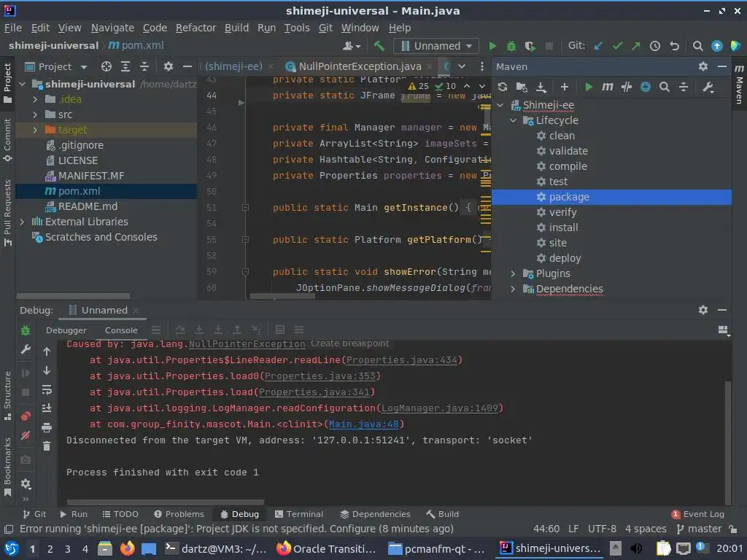Open the Git menu
747x560 pixels.
tap(325, 28)
